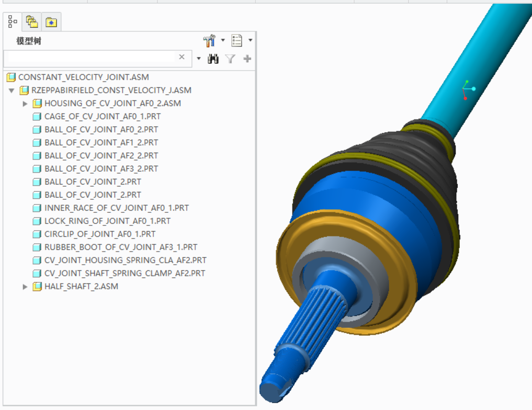The width and height of the screenshot is (532, 410).
Task: Click the RUBBER_BOOT part icon
Action: point(37,247)
